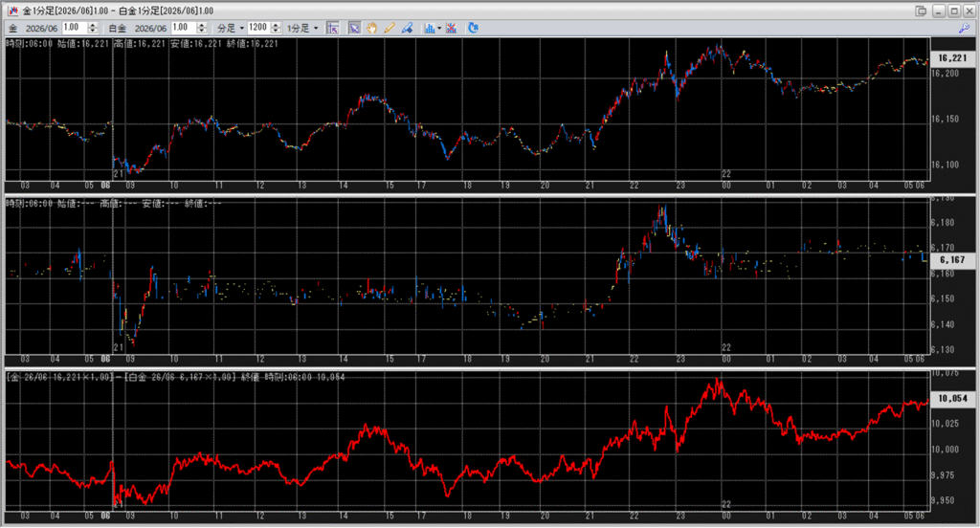Viewport: 980px width, 528px height.
Task: Click the bar count field showing 1200
Action: pos(256,28)
